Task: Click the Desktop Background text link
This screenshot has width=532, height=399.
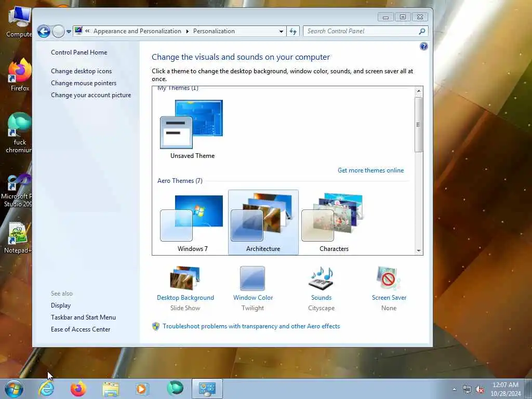Action: point(185,298)
